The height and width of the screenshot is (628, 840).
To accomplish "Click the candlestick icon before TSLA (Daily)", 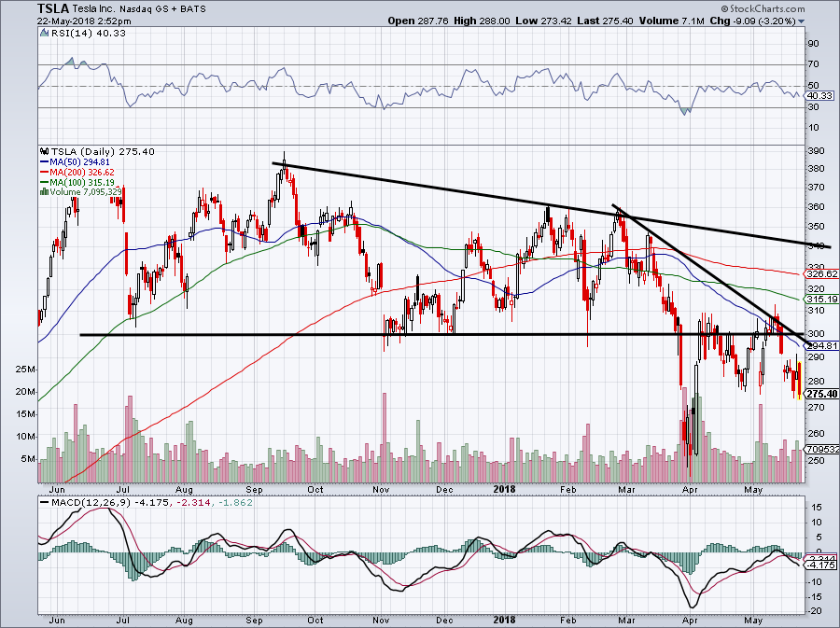I will tap(45, 151).
